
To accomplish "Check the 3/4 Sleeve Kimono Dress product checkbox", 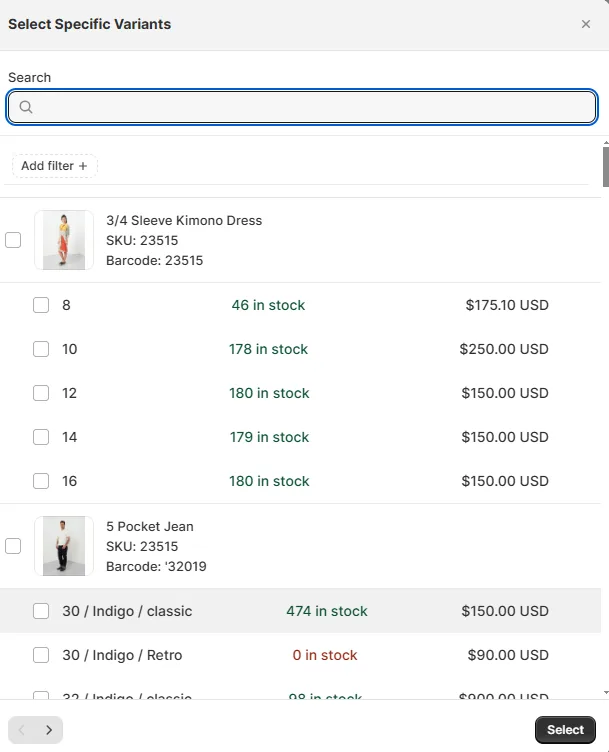I will (13, 240).
